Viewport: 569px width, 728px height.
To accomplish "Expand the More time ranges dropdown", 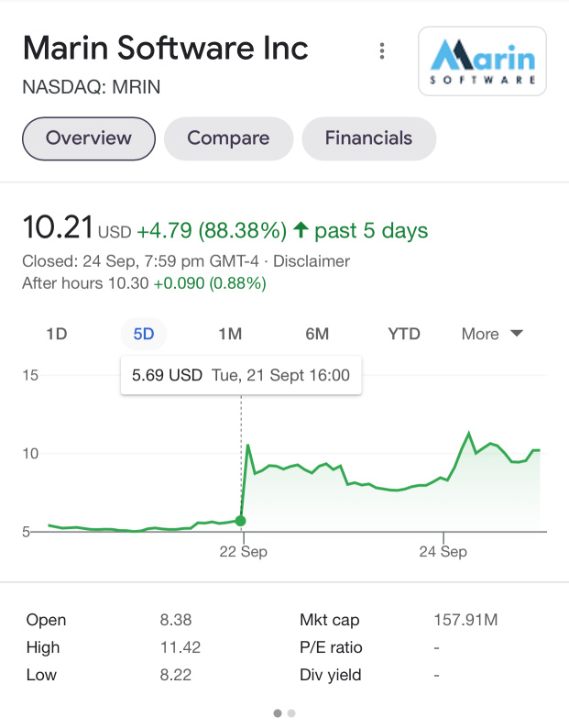I will pos(492,334).
